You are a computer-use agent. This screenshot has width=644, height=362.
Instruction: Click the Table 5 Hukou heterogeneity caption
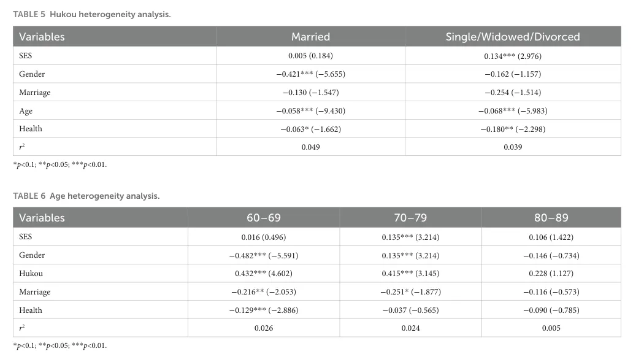tap(92, 14)
